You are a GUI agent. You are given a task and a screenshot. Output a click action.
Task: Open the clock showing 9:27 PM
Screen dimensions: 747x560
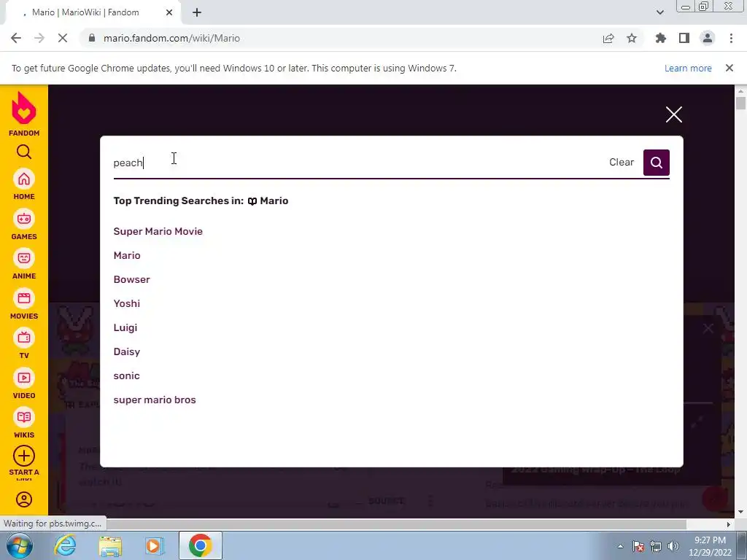(710, 546)
